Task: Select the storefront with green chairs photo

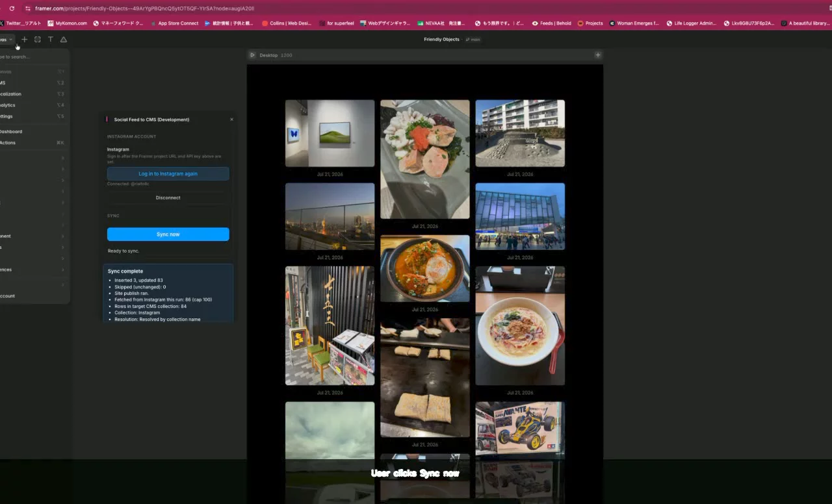Action: pos(330,325)
